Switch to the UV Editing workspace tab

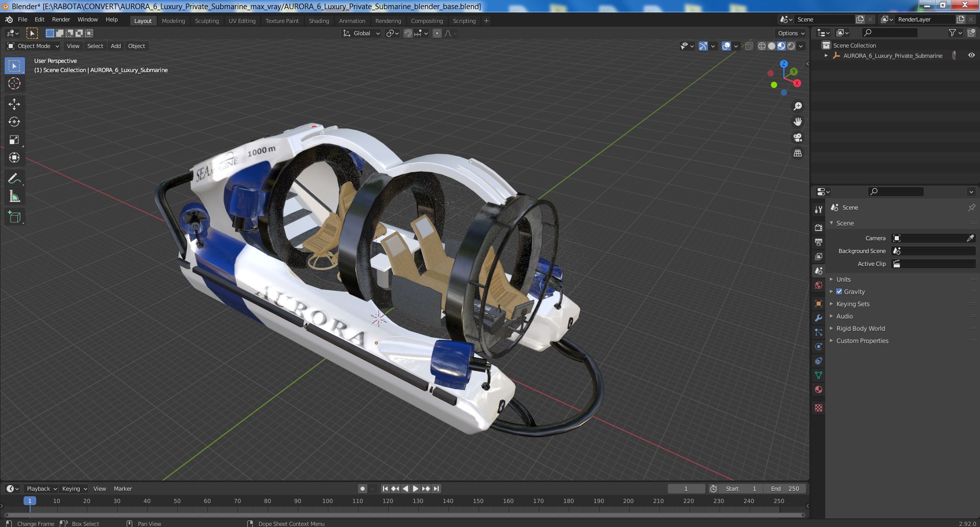242,20
